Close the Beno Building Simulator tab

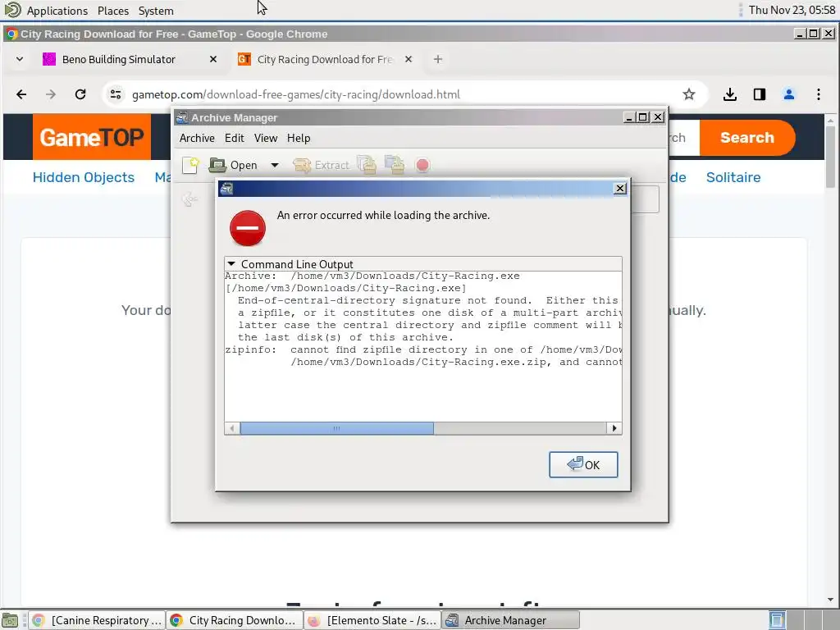click(213, 59)
